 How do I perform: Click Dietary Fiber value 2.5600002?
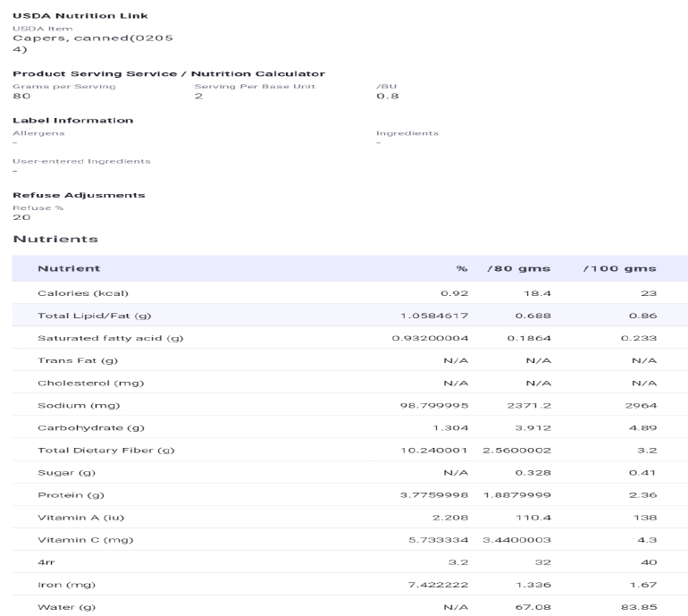[x=516, y=450]
